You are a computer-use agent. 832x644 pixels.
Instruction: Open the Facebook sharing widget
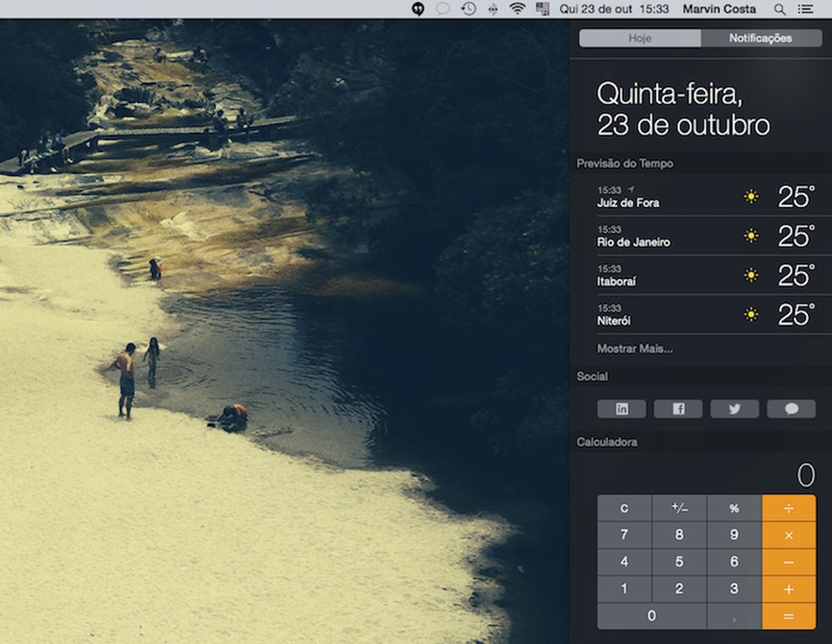pos(678,408)
